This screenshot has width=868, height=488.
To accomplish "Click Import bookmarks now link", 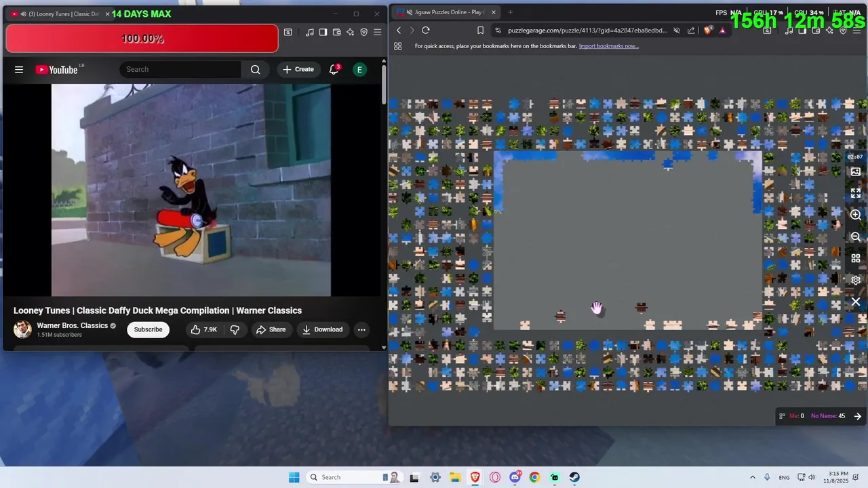I will coord(609,46).
